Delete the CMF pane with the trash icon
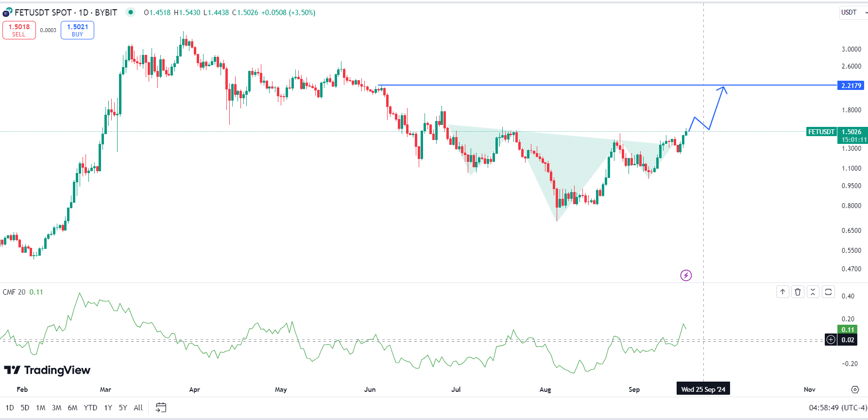This screenshot has height=420, width=868. [x=798, y=292]
